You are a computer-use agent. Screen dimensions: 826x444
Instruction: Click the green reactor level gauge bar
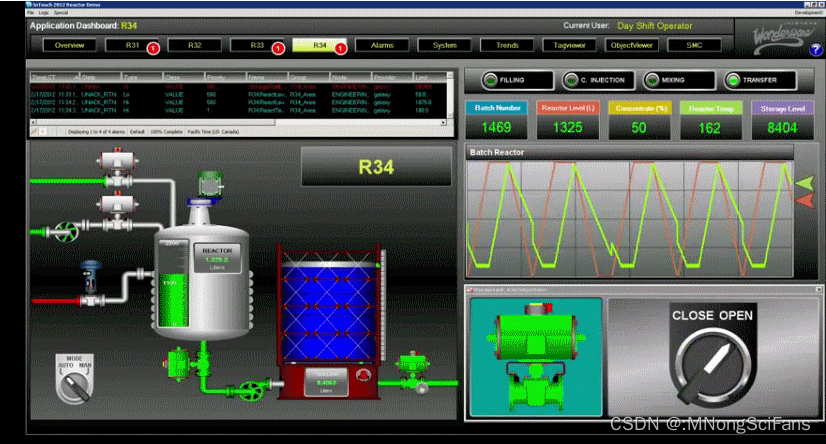173,299
